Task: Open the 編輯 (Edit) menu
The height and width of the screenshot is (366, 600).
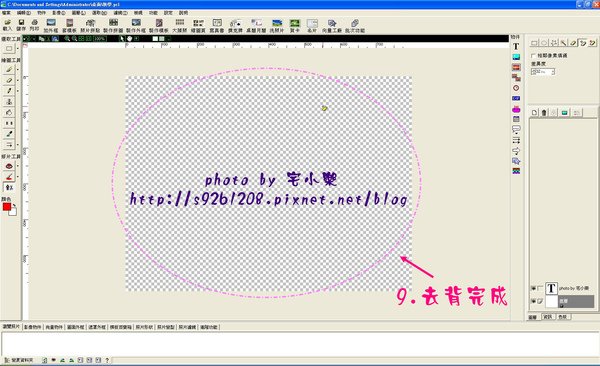Action: [x=23, y=13]
